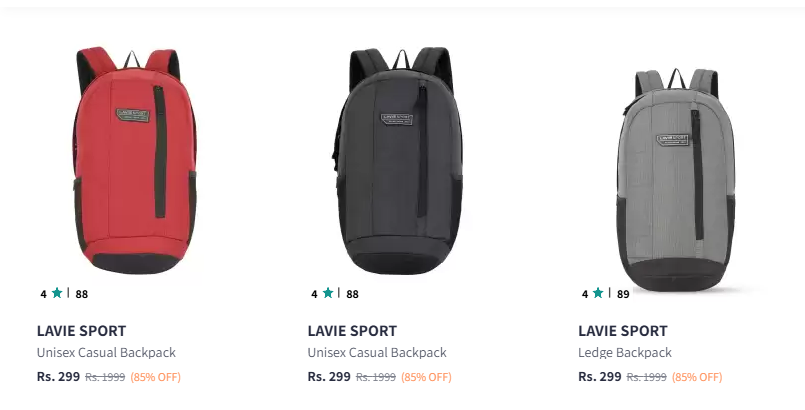Click LAVIE SPORT brand name of grey backpack
The width and height of the screenshot is (805, 410).
623,331
